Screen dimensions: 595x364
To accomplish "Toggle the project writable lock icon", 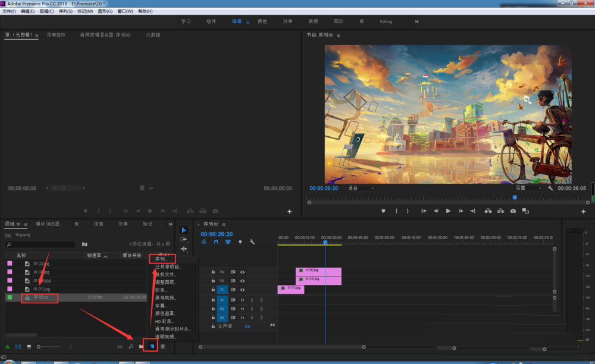I will (x=7, y=347).
